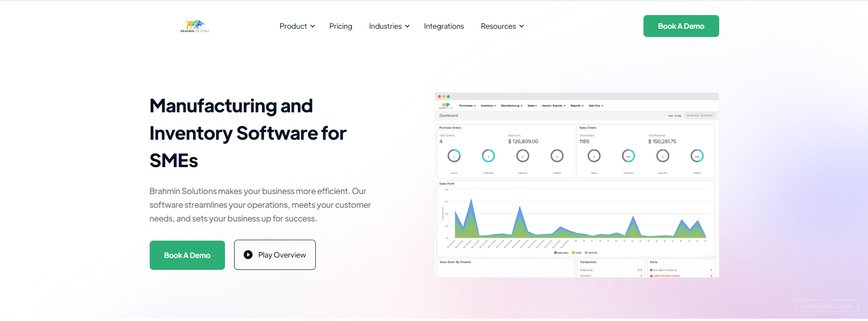
Task: Click the play icon in Play Overview
Action: pyautogui.click(x=248, y=255)
